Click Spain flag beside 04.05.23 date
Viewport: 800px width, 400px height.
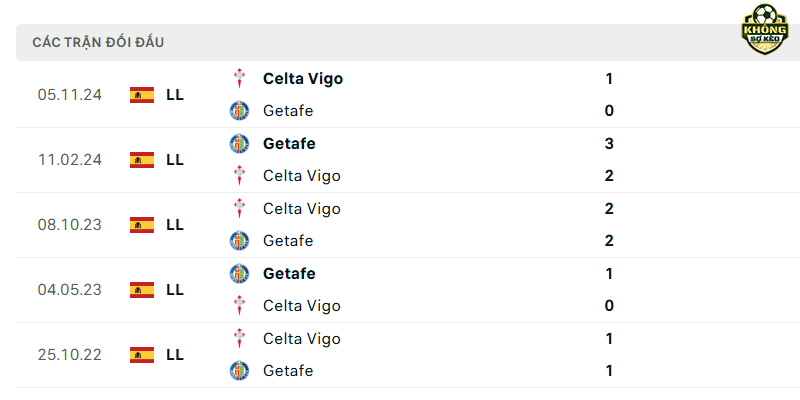click(x=142, y=290)
